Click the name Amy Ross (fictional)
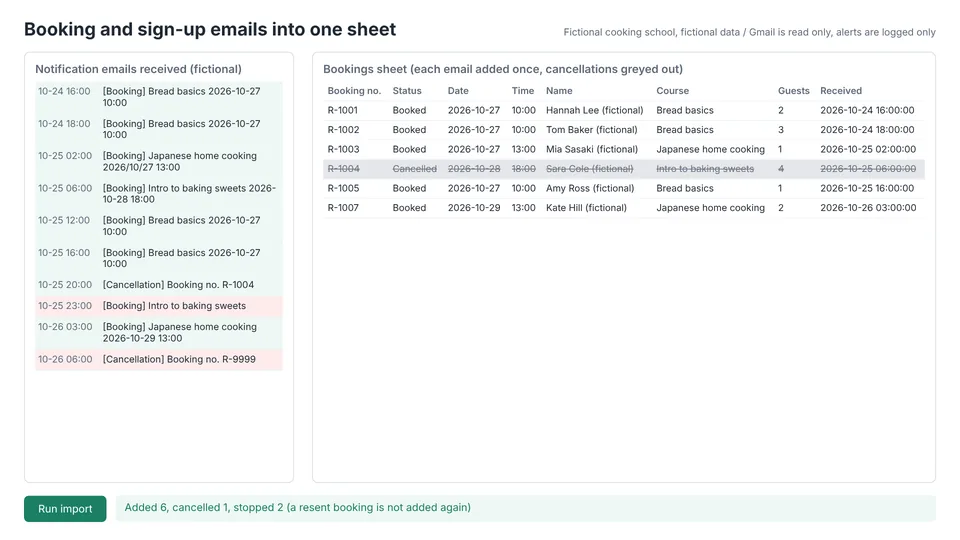 [x=590, y=189]
